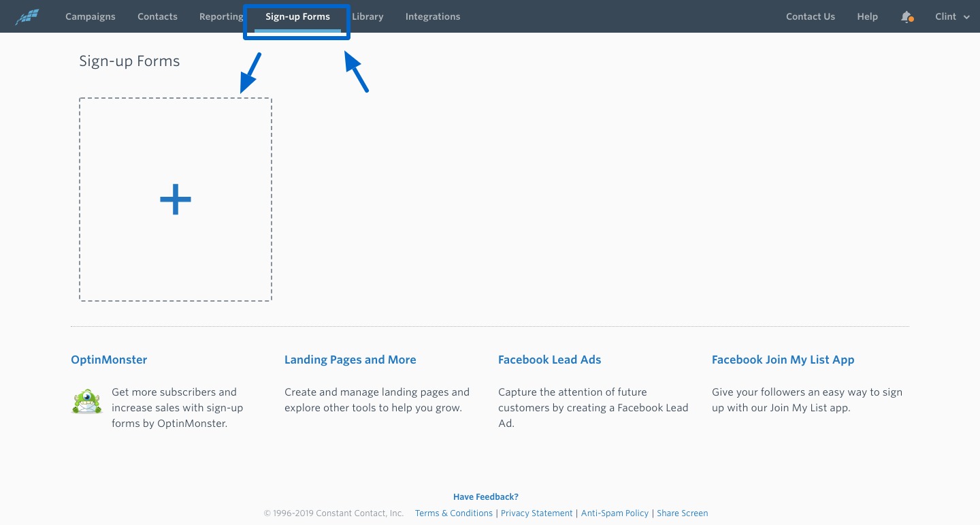Viewport: 980px width, 525px height.
Task: Open the Help link
Action: 867,16
